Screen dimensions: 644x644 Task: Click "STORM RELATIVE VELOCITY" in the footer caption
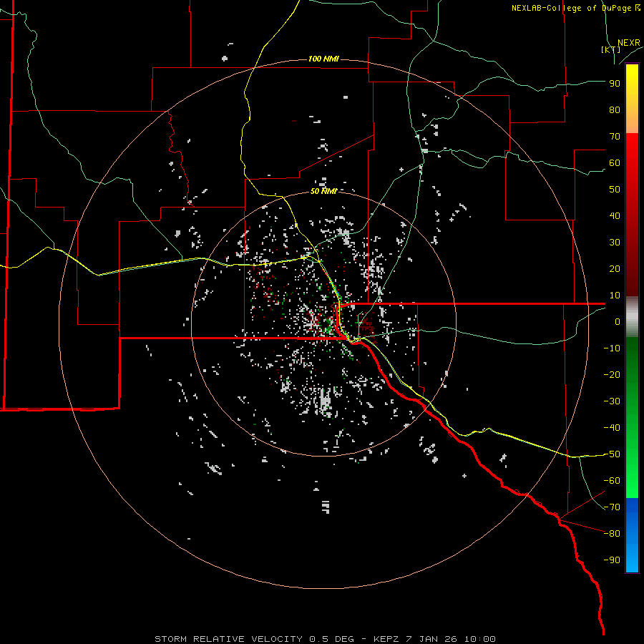click(229, 639)
